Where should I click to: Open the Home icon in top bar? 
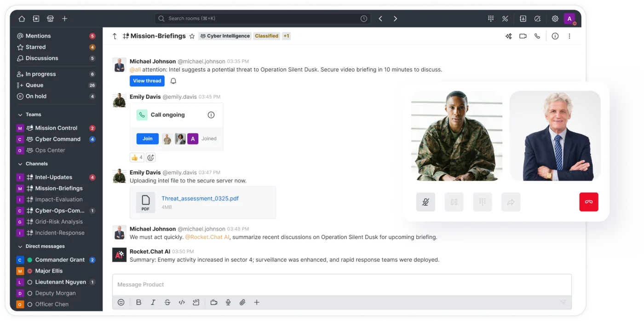coord(22,19)
